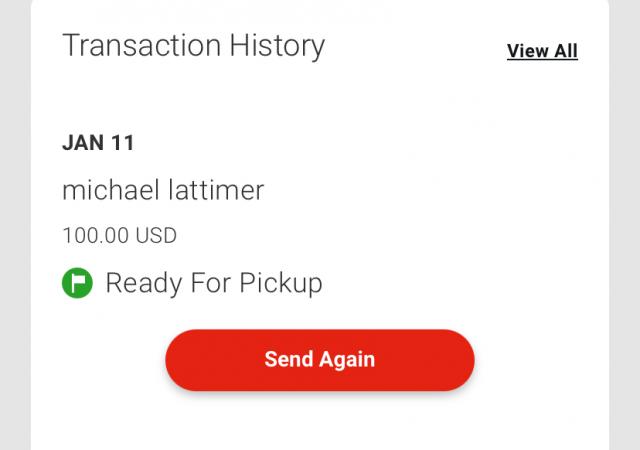640x450 pixels.
Task: Click the JAN 11 transaction date
Action: [98, 143]
